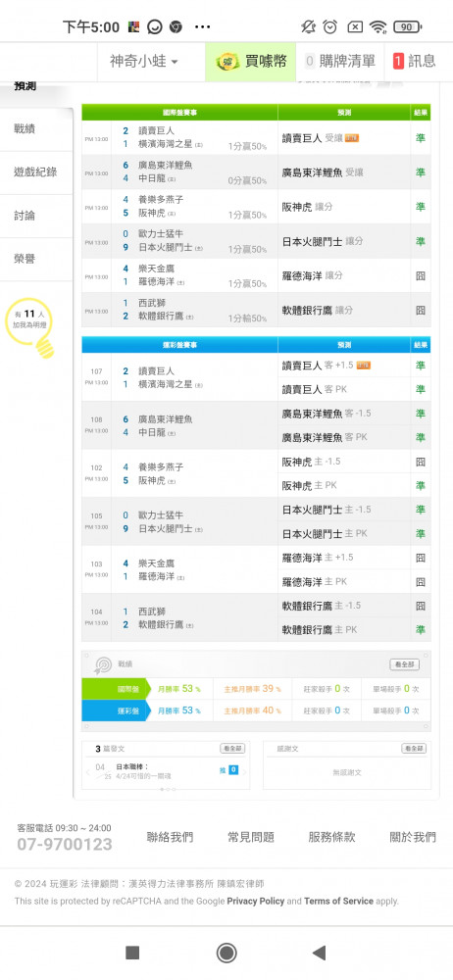Click 廣島東洋鯉魚 客 -1.5 prediction
The image size is (453, 980).
click(326, 414)
